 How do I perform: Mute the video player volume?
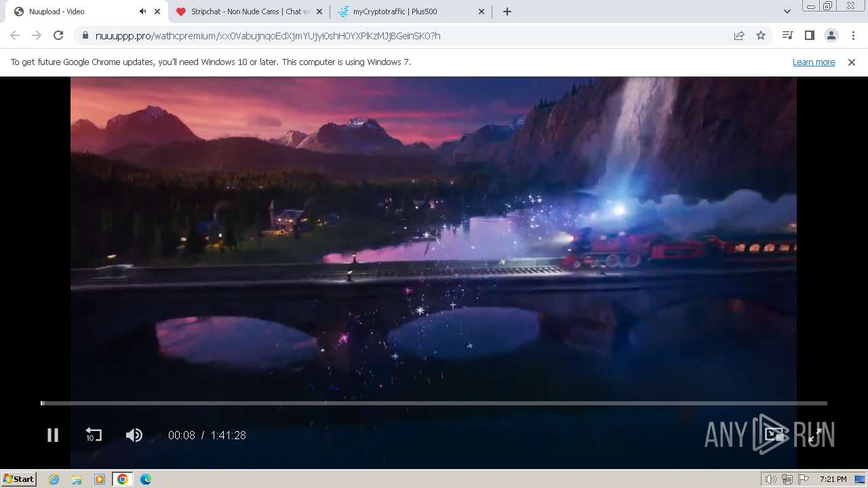click(134, 435)
